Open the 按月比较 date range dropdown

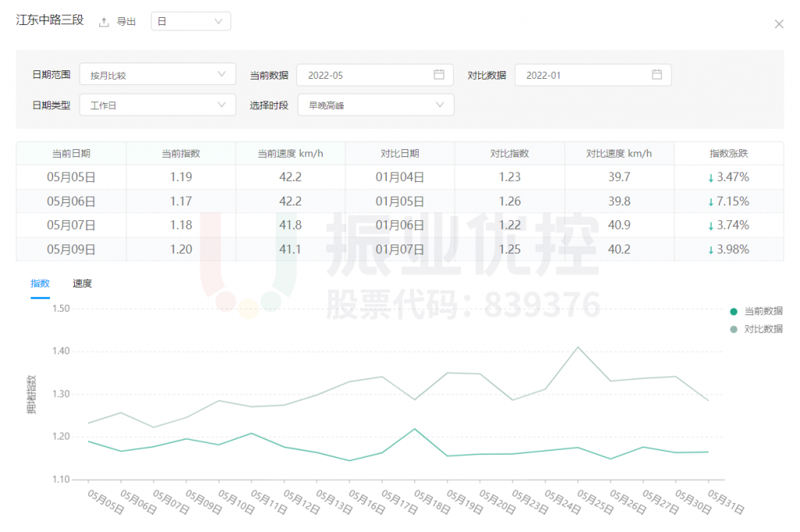tap(157, 75)
